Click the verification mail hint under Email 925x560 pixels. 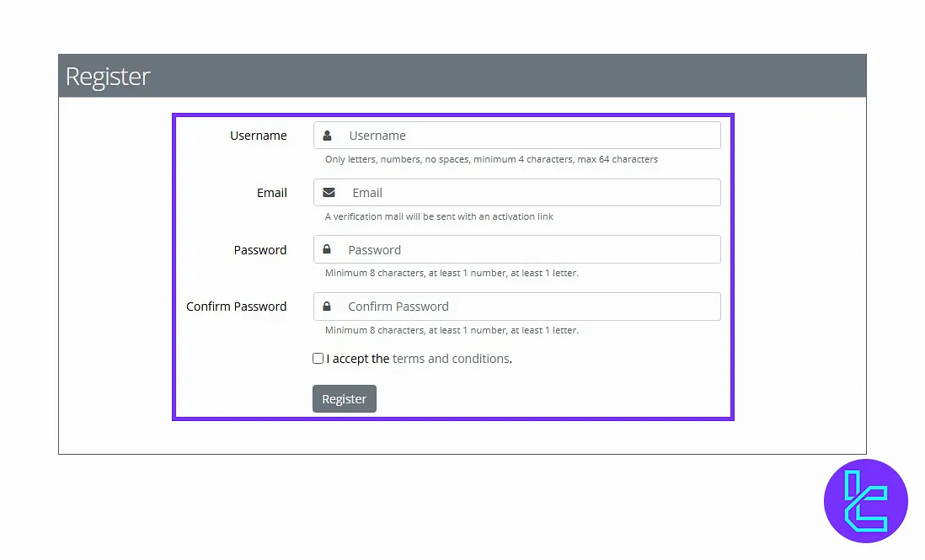tap(439, 216)
